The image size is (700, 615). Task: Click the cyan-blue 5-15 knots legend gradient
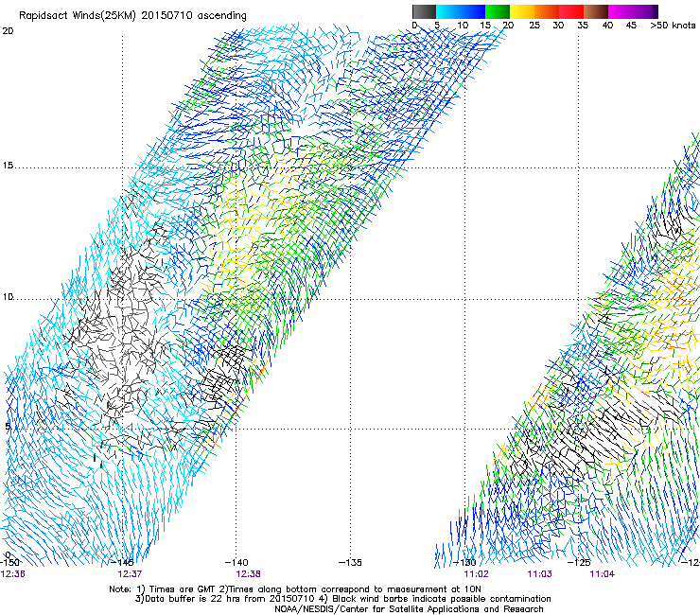click(x=461, y=11)
